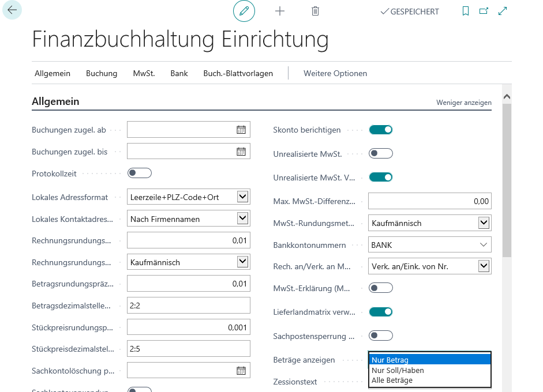This screenshot has width=543, height=392.
Task: Click the pencil edit icon
Action: coord(244,11)
